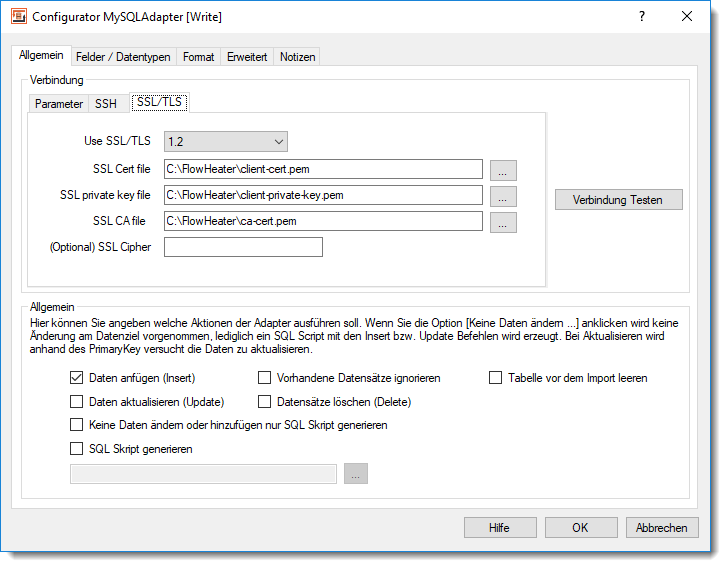Viewport: 726px width, 567px height.
Task: Open the Use SSL/TLS version dropdown
Action: point(226,142)
